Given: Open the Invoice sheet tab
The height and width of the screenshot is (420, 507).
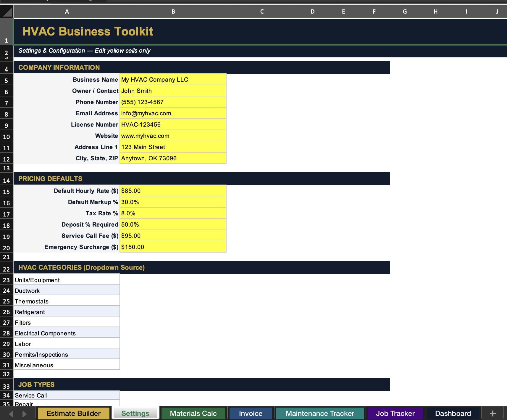Looking at the screenshot, I should coord(251,413).
